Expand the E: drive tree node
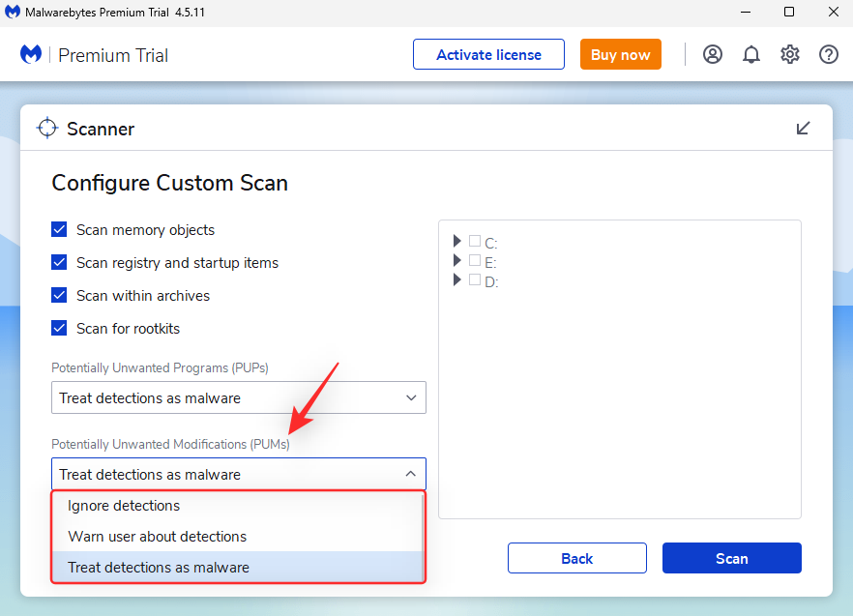Viewport: 853px width, 616px height. (x=457, y=261)
